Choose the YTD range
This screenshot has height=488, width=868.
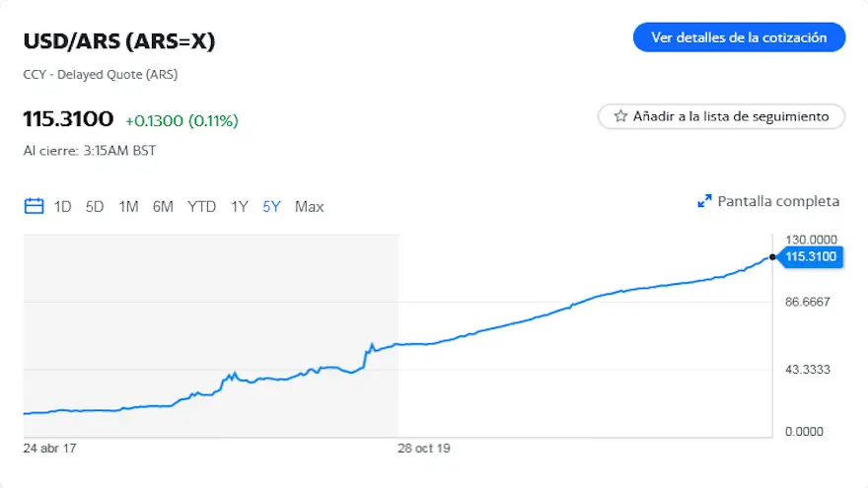[x=201, y=206]
